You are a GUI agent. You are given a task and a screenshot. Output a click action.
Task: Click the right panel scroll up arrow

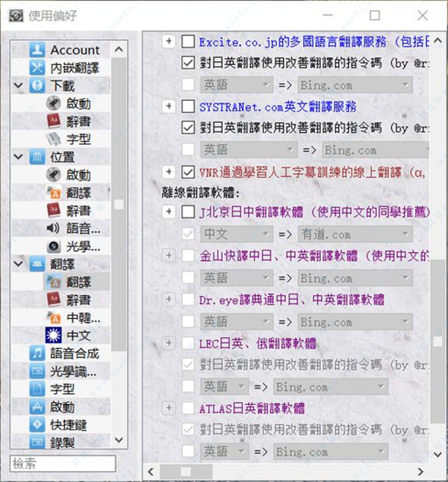(438, 40)
